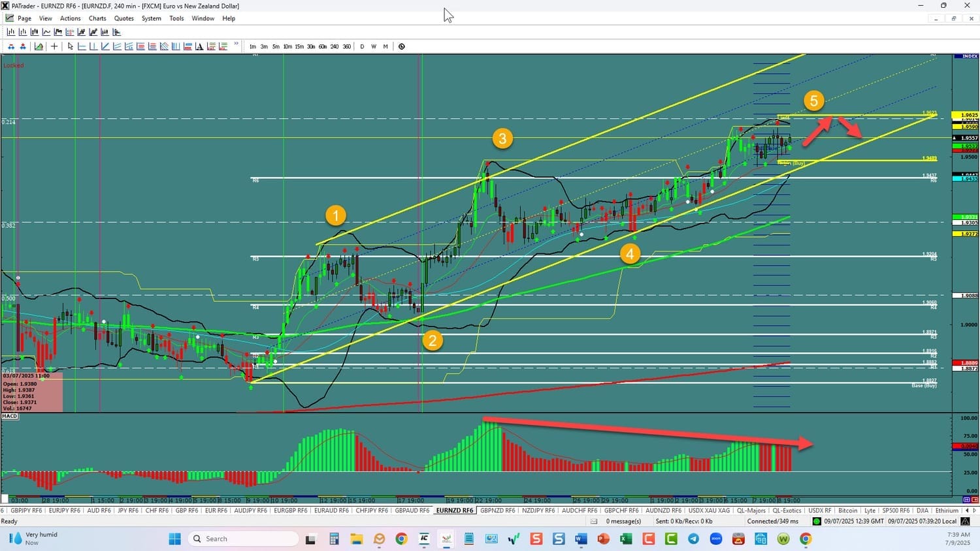Image resolution: width=980 pixels, height=551 pixels.
Task: Click the clock icon after the M timeframe
Action: (x=402, y=46)
